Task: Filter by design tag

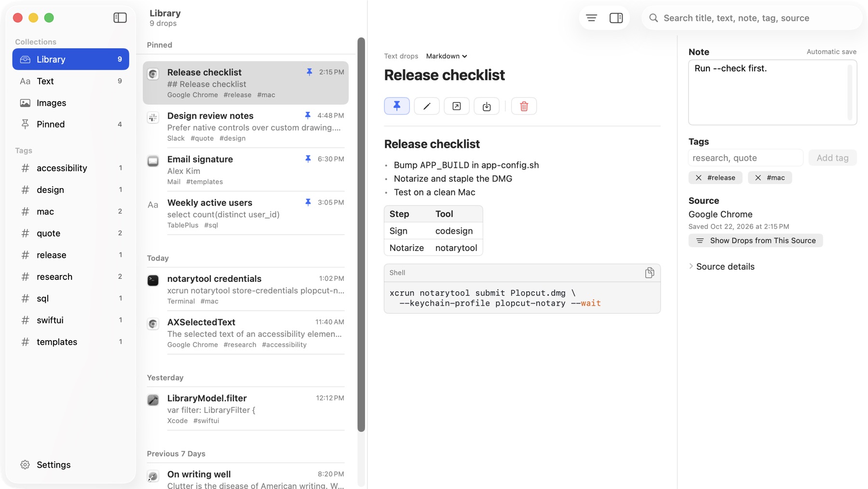Action: click(71, 190)
